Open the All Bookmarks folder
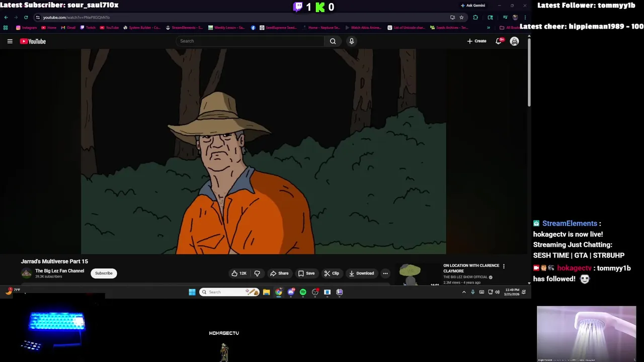 tap(509, 28)
